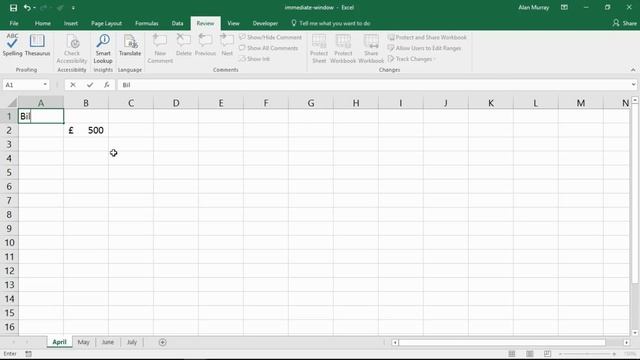The image size is (640, 360).
Task: Click the Share button
Action: [x=624, y=23]
